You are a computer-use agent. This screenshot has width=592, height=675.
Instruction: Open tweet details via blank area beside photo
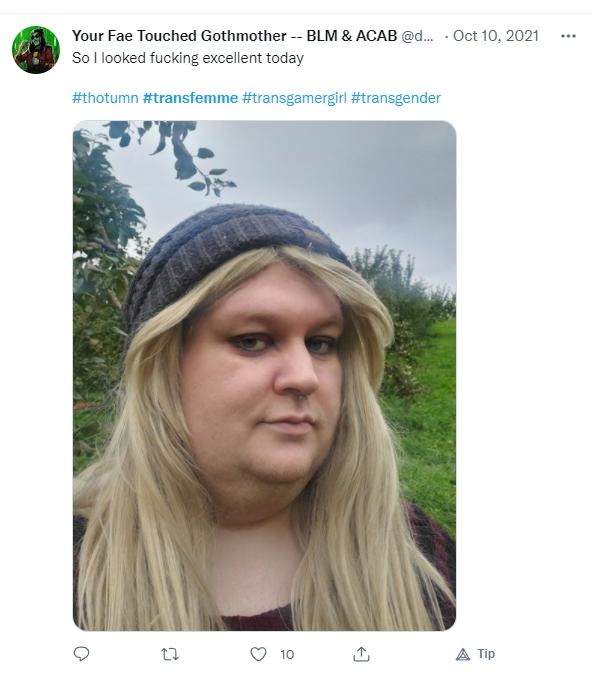pyautogui.click(x=521, y=375)
